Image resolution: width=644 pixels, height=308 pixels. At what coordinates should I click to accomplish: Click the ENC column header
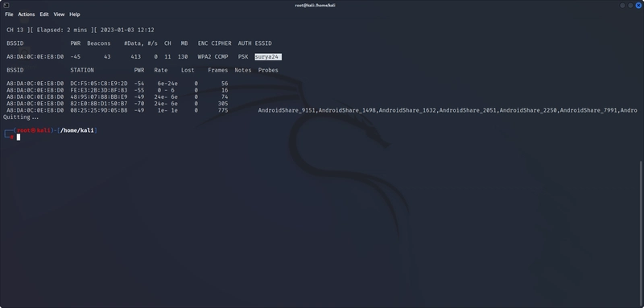click(x=203, y=43)
